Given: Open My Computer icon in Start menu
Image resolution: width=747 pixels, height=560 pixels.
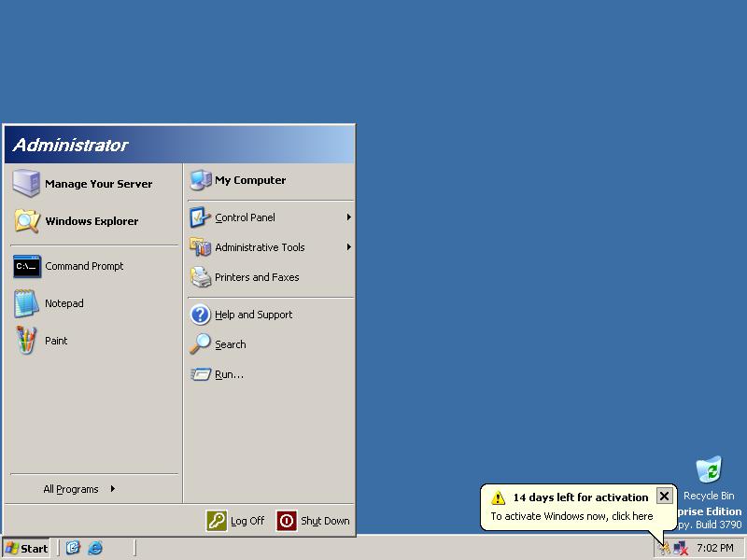Looking at the screenshot, I should 201,180.
